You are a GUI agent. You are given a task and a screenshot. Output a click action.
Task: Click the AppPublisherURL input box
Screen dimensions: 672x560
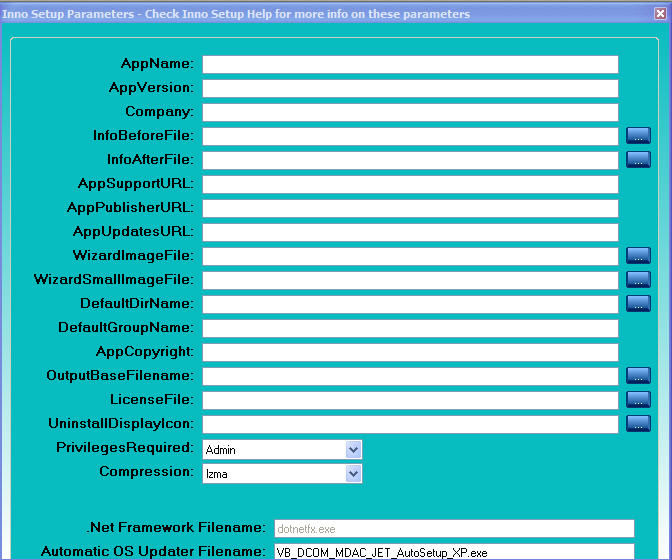coord(410,208)
